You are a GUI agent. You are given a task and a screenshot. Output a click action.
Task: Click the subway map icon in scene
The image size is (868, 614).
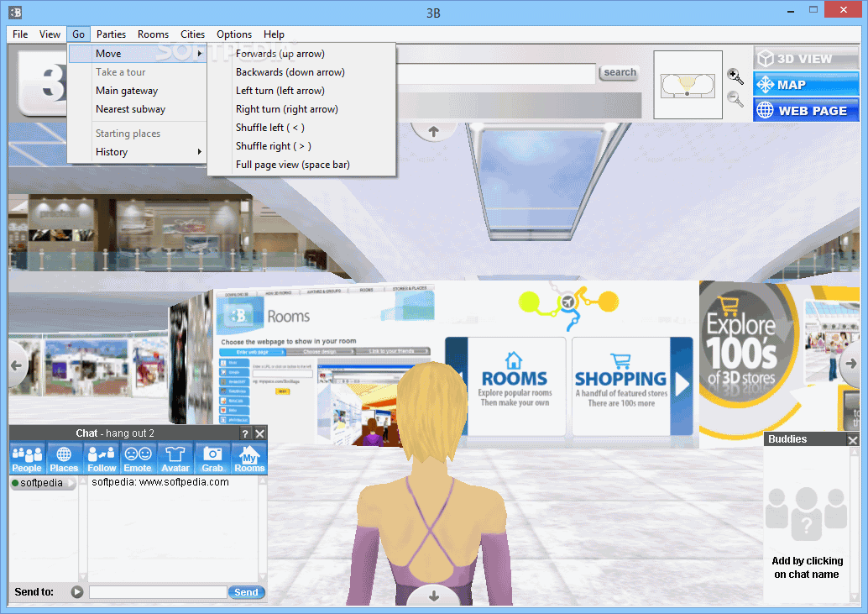tap(568, 305)
